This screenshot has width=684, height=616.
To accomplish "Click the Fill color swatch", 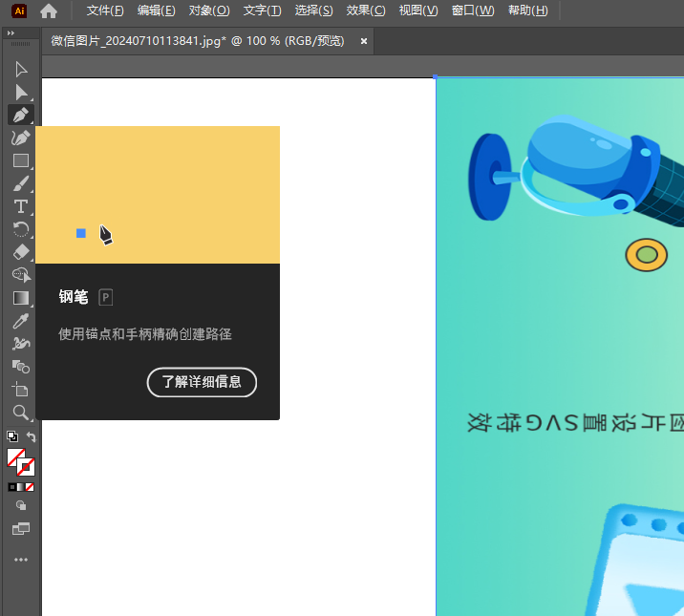I will pos(15,457).
